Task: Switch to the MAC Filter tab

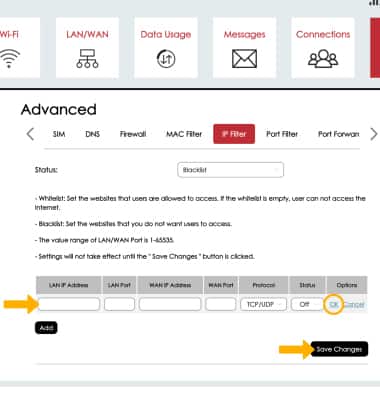Action: (184, 134)
